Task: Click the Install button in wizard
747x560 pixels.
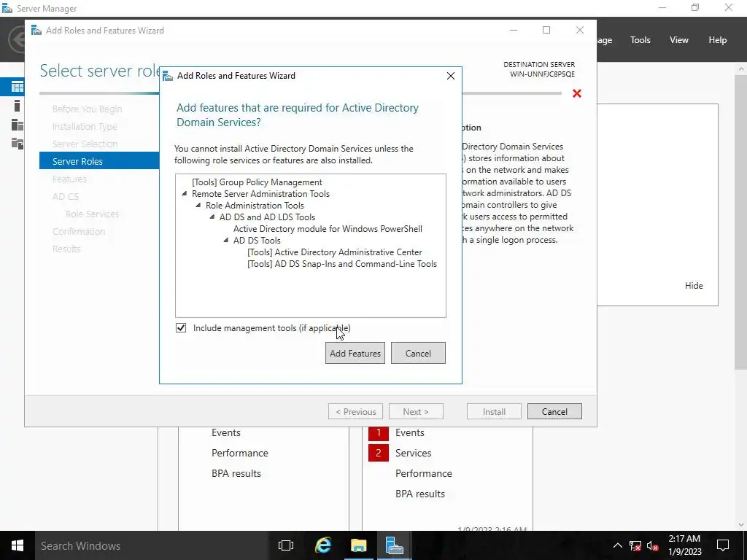Action: coord(494,411)
